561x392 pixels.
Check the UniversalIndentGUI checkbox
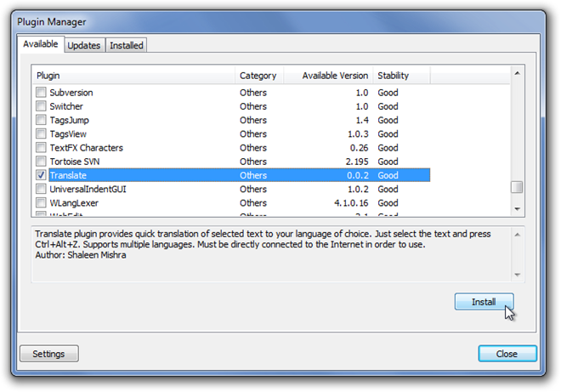(41, 189)
